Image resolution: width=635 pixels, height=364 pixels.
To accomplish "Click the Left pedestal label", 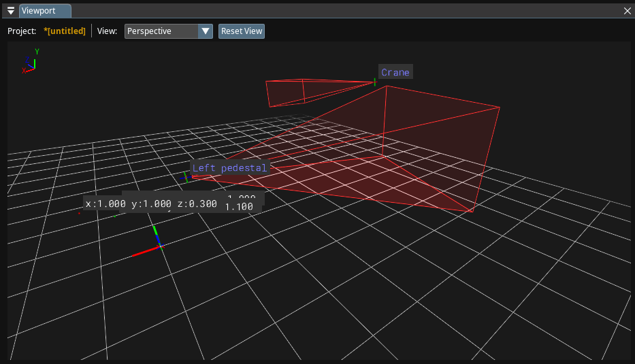I will (229, 167).
